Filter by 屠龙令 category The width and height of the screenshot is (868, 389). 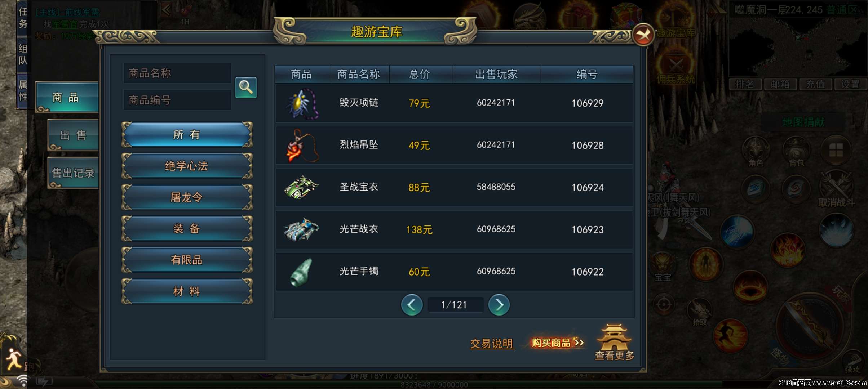187,197
